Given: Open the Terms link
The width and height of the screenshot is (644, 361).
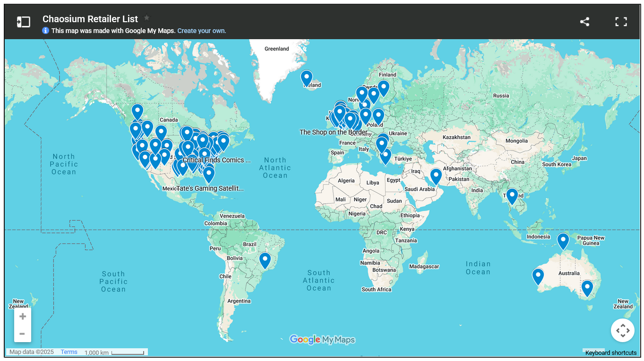Looking at the screenshot, I should 69,352.
